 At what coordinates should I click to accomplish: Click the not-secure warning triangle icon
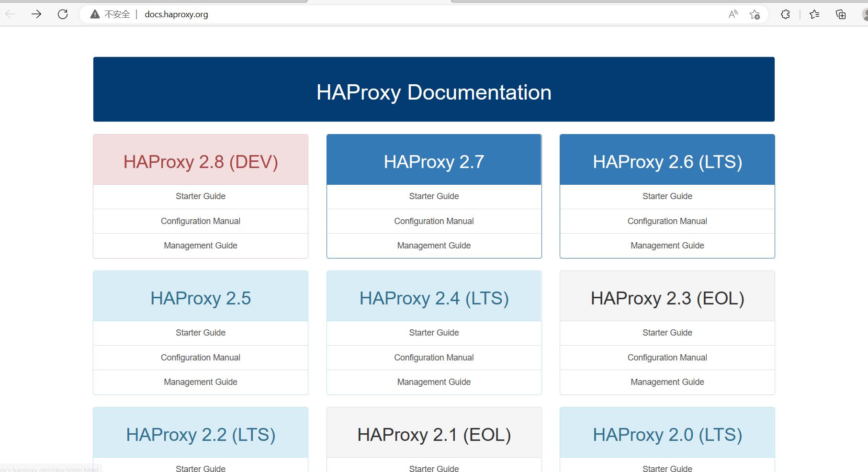pos(95,14)
